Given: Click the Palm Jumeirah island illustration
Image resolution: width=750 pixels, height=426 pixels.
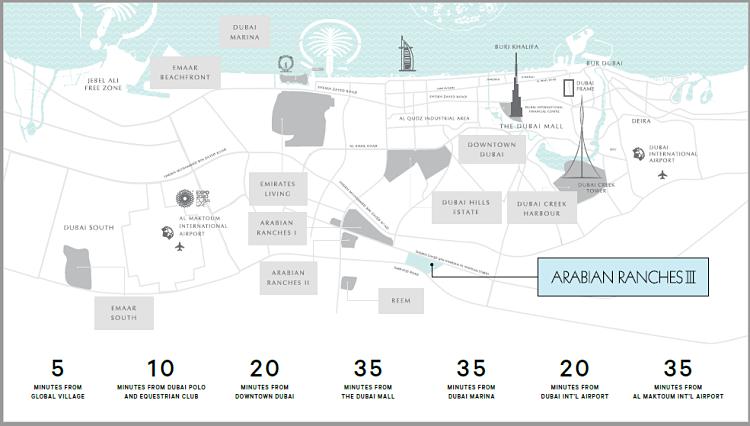Looking at the screenshot, I should pos(330,48).
